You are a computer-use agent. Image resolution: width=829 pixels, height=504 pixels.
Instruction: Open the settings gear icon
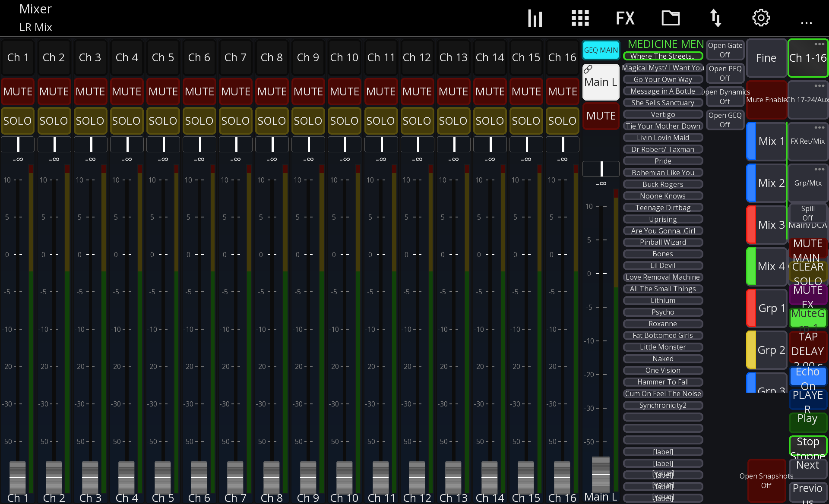(761, 18)
